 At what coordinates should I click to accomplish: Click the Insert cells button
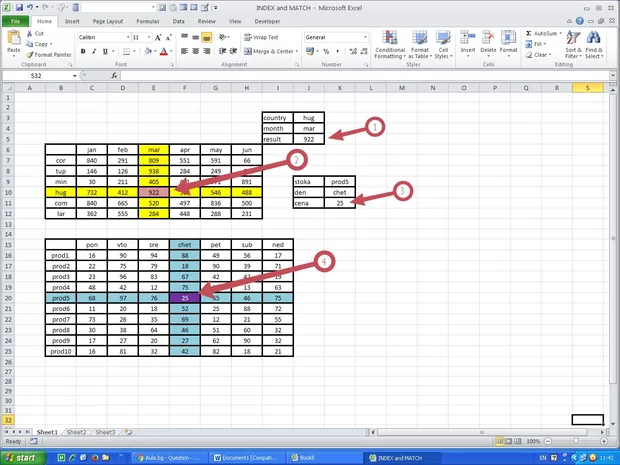[x=468, y=43]
